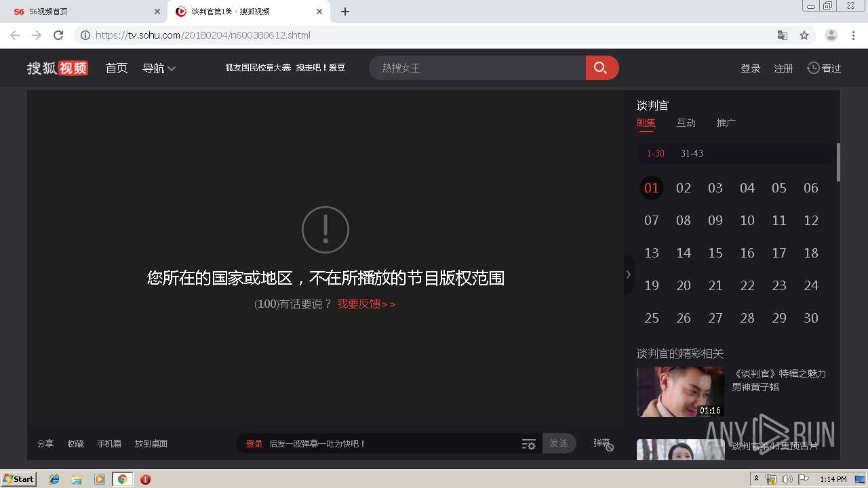Click the red search magnifier button
This screenshot has width=868, height=488.
(601, 68)
